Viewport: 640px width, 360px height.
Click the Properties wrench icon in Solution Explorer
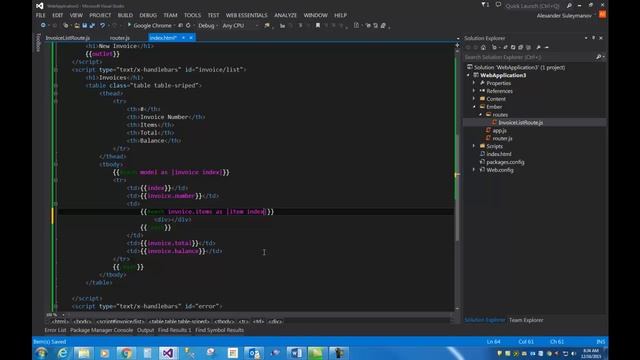(x=539, y=47)
